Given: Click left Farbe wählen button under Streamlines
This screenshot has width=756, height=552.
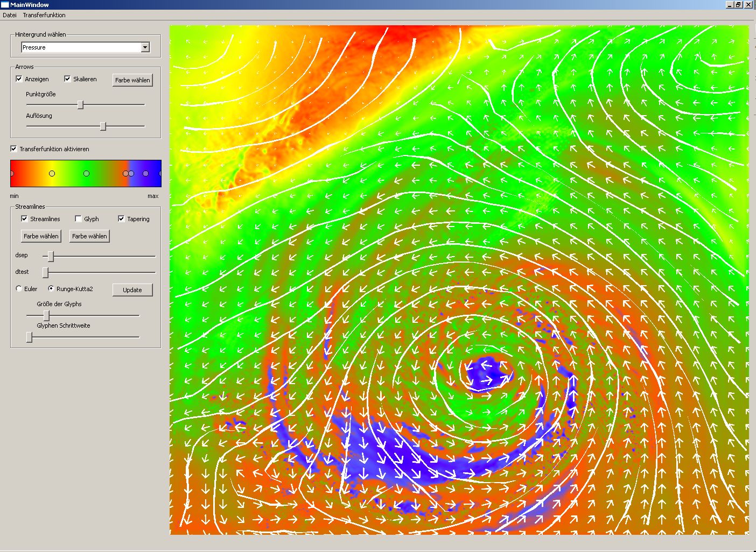Looking at the screenshot, I should 41,236.
